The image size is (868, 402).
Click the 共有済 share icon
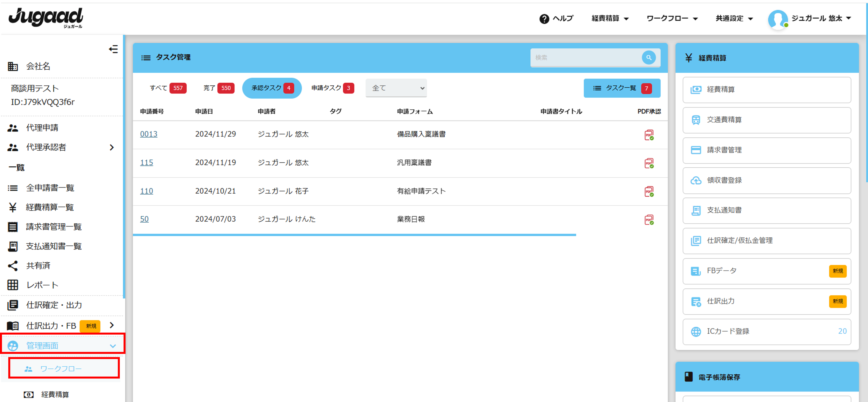[13, 266]
